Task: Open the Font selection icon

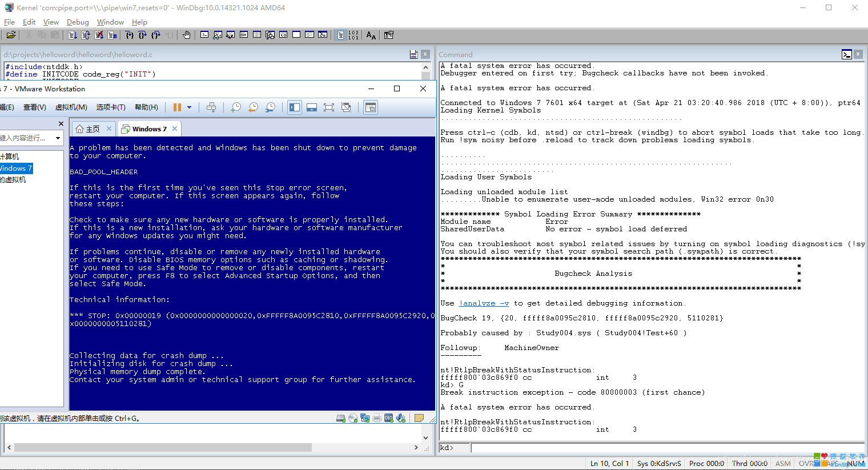Action: [371, 35]
